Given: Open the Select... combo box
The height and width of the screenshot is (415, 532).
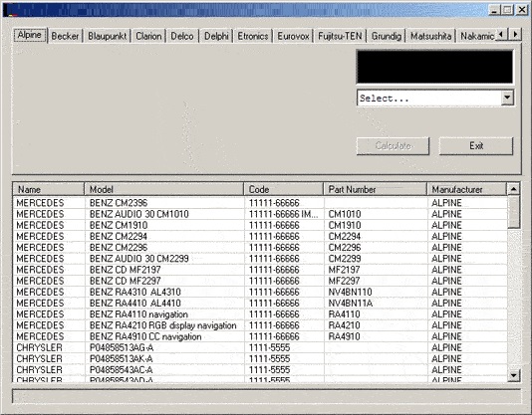Looking at the screenshot, I should point(435,98).
